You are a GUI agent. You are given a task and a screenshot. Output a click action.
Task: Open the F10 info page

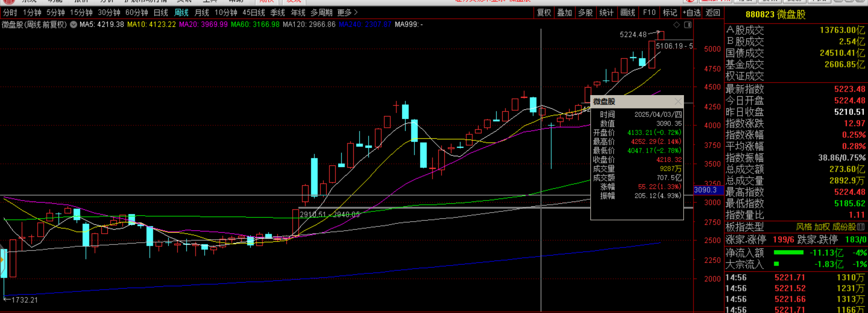[649, 13]
